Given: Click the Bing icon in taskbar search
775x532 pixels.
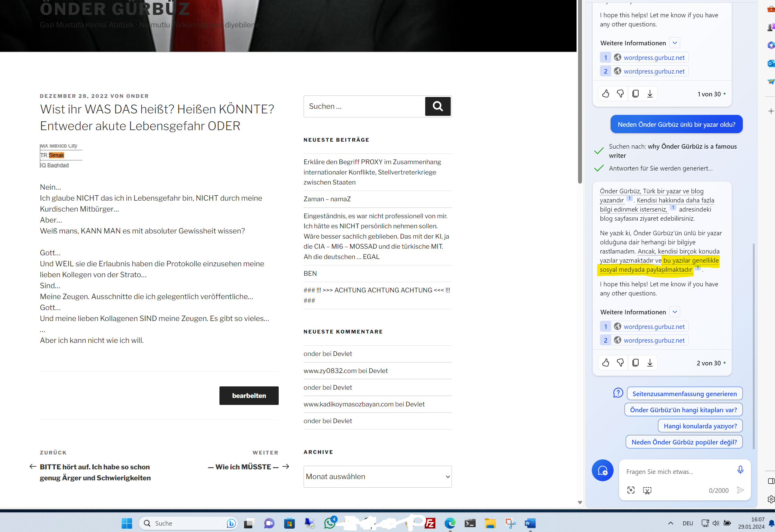Looking at the screenshot, I should [231, 523].
